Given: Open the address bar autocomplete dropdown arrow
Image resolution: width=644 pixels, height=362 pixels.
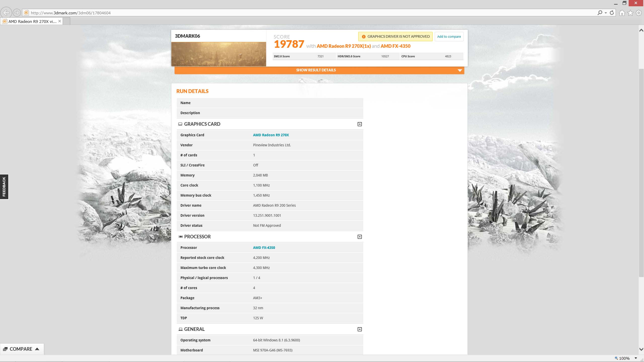Looking at the screenshot, I should [606, 13].
